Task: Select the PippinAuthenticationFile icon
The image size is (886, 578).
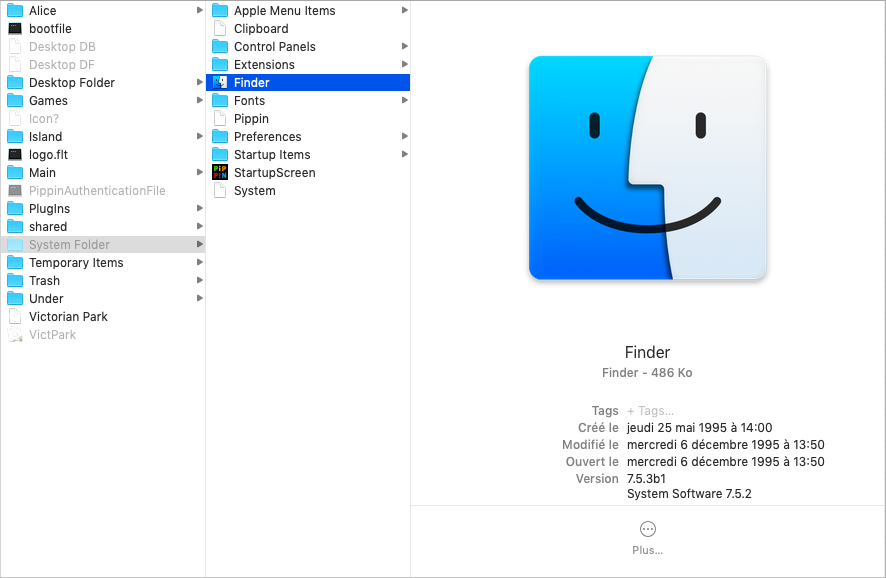Action: click(15, 191)
